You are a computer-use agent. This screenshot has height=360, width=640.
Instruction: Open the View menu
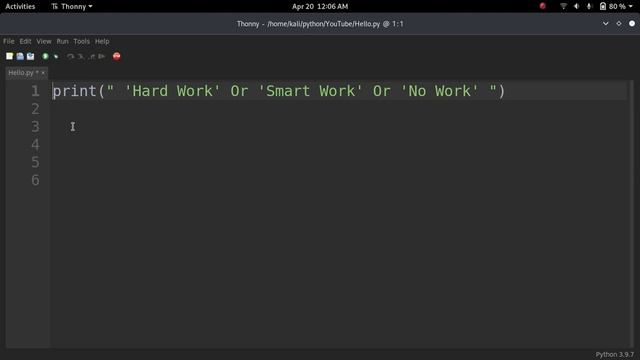(x=44, y=41)
